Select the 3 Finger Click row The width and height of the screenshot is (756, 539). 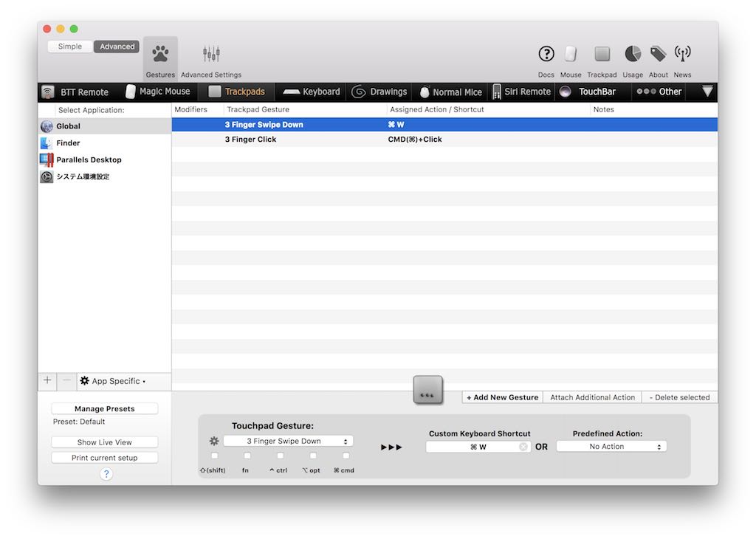(x=444, y=140)
